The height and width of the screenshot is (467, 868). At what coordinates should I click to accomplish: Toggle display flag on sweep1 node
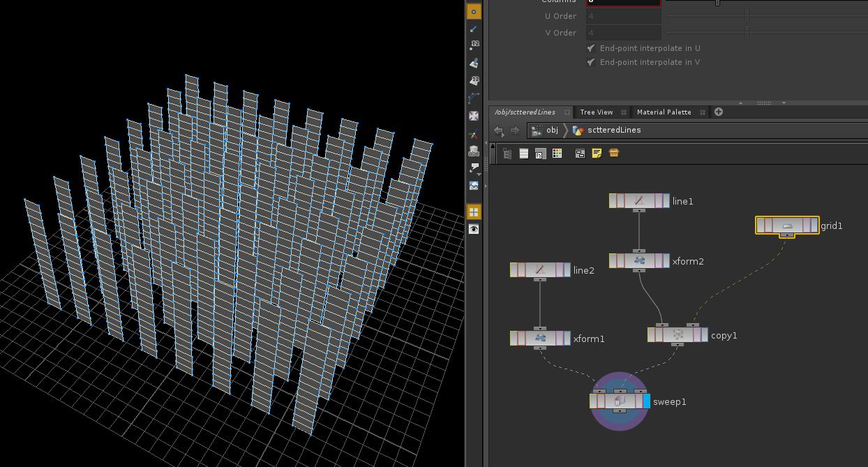(x=647, y=401)
